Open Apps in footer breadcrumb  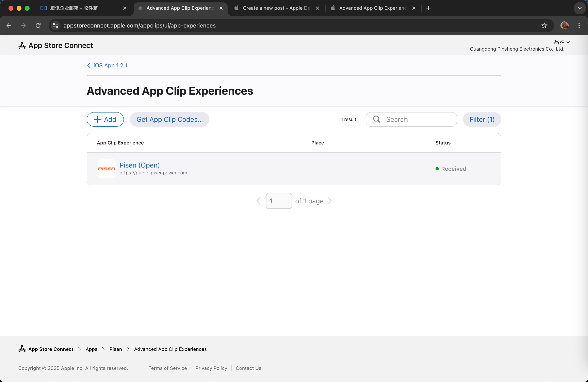click(91, 349)
